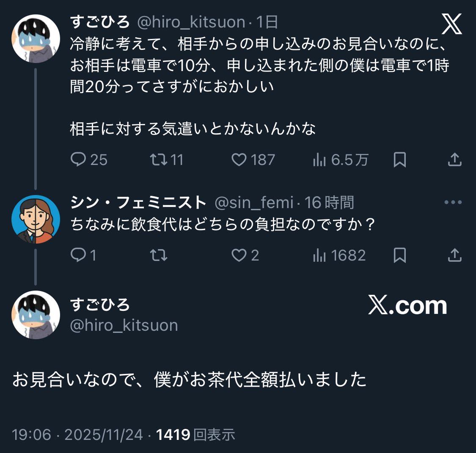The image size is (476, 453).
Task: Share シン・フェミニスト's reply
Action: 454,255
